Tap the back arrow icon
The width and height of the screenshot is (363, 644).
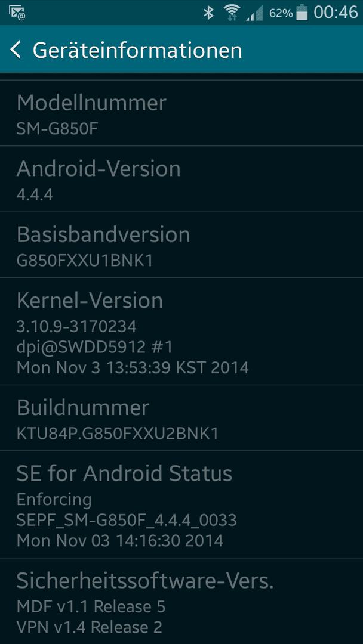[x=15, y=49]
